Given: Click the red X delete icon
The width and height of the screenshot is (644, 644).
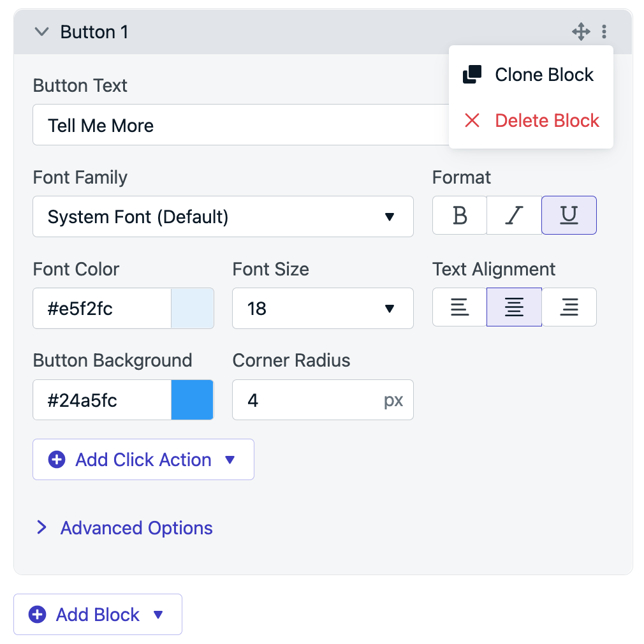Looking at the screenshot, I should [472, 121].
